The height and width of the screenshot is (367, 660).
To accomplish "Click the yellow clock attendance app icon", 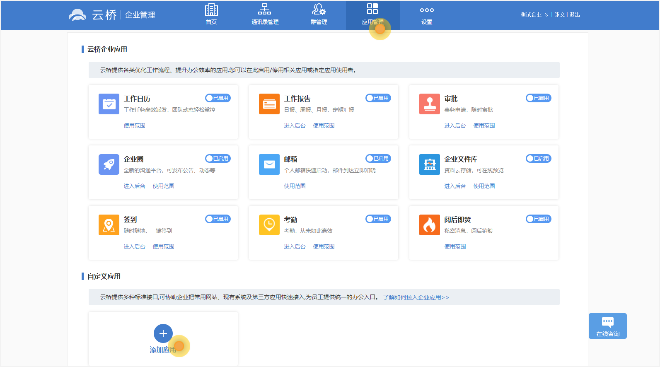I will pyautogui.click(x=269, y=225).
